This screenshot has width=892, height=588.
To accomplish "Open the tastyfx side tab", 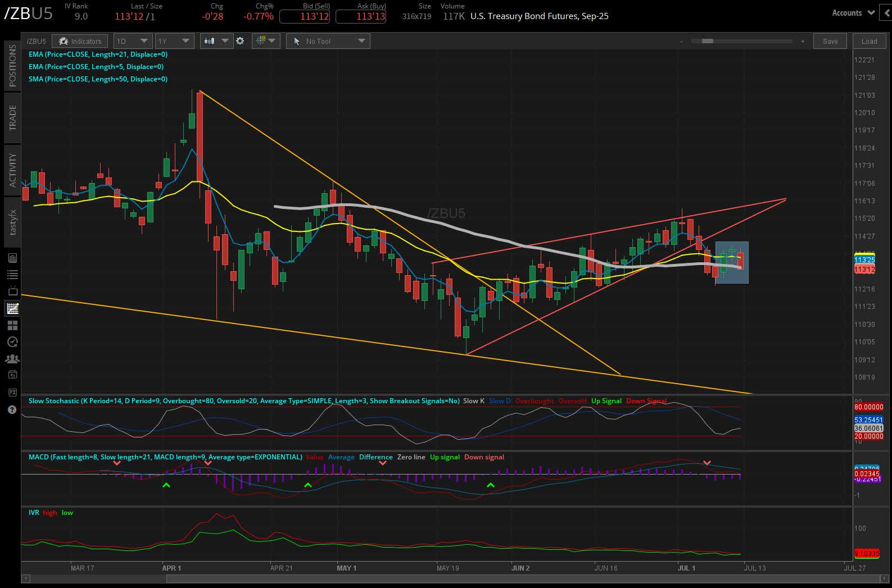I will click(12, 222).
